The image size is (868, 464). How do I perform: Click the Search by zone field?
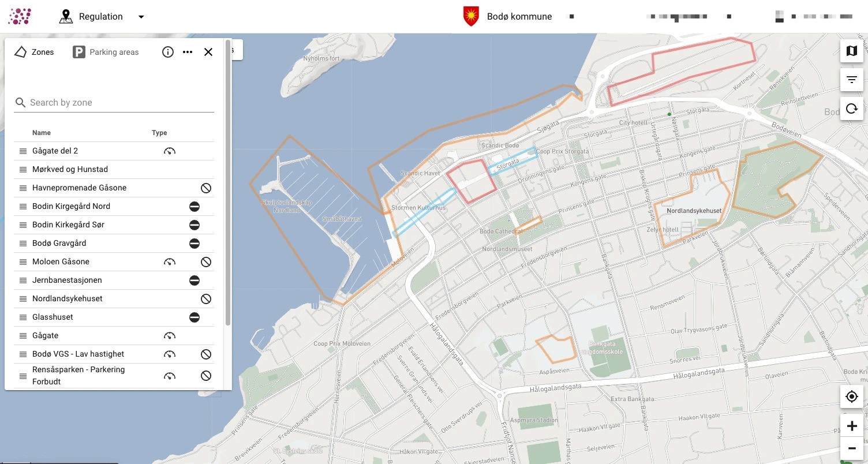click(x=114, y=102)
